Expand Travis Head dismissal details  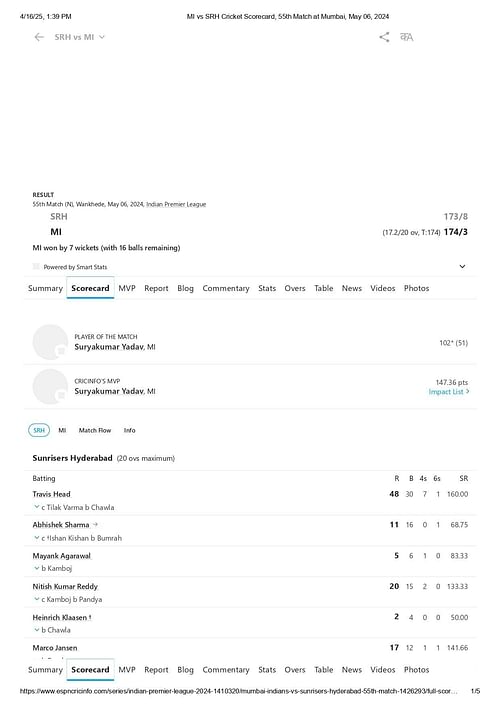pyautogui.click(x=37, y=507)
